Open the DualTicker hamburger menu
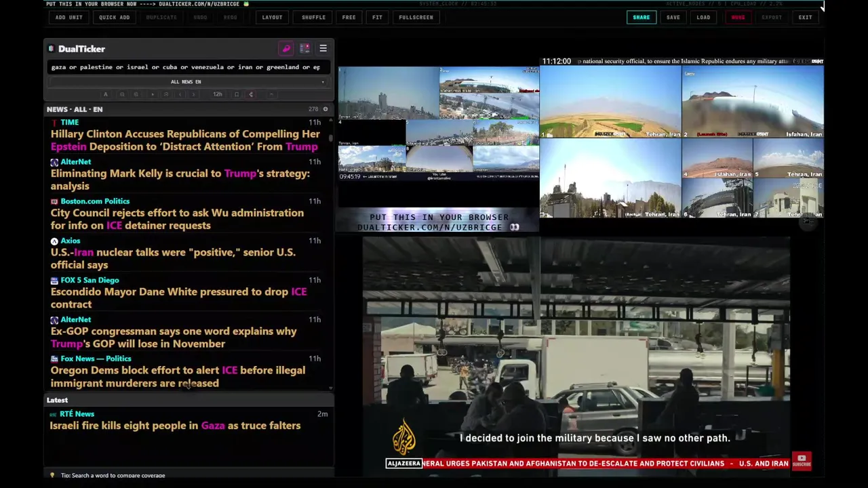Image resolution: width=868 pixels, height=488 pixels. pos(323,49)
